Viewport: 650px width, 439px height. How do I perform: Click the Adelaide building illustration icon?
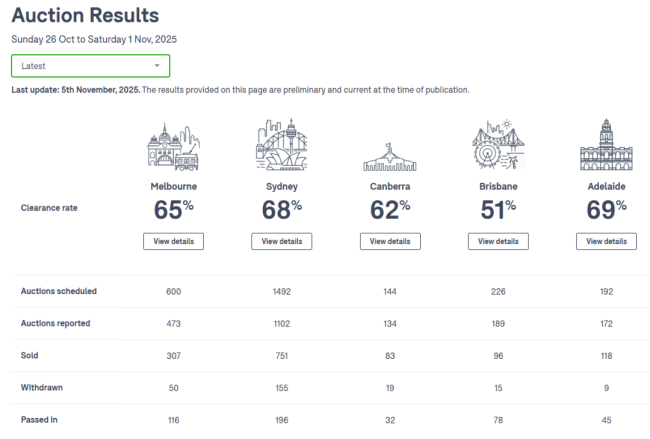[606, 146]
